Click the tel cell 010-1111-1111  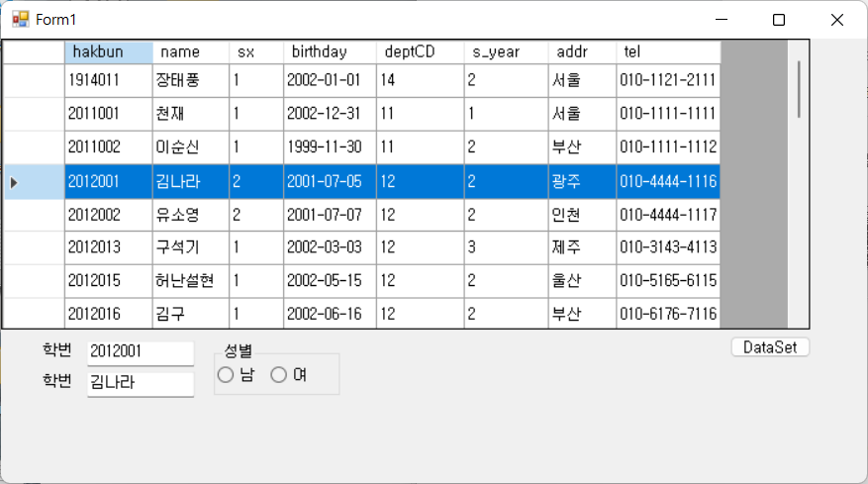tap(668, 114)
